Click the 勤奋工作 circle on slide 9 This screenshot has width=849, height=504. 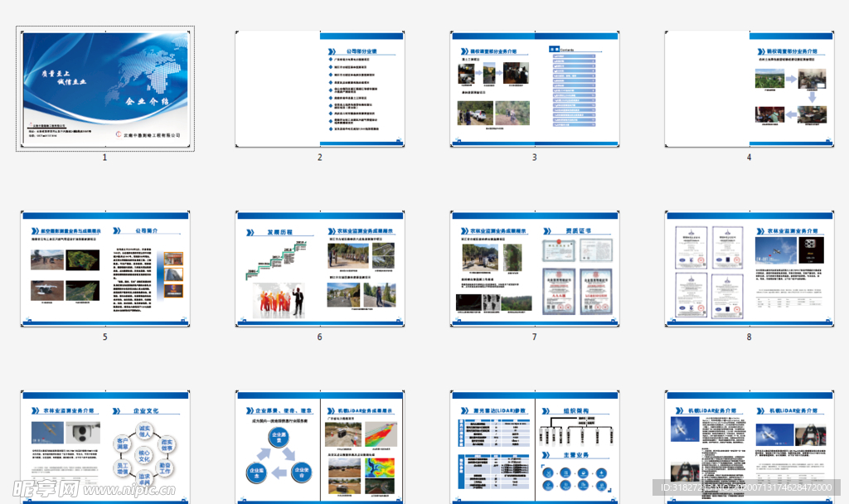tap(166, 469)
